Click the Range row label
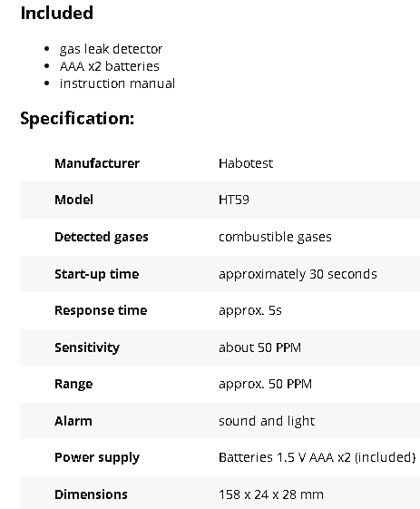This screenshot has width=420, height=509. click(73, 384)
